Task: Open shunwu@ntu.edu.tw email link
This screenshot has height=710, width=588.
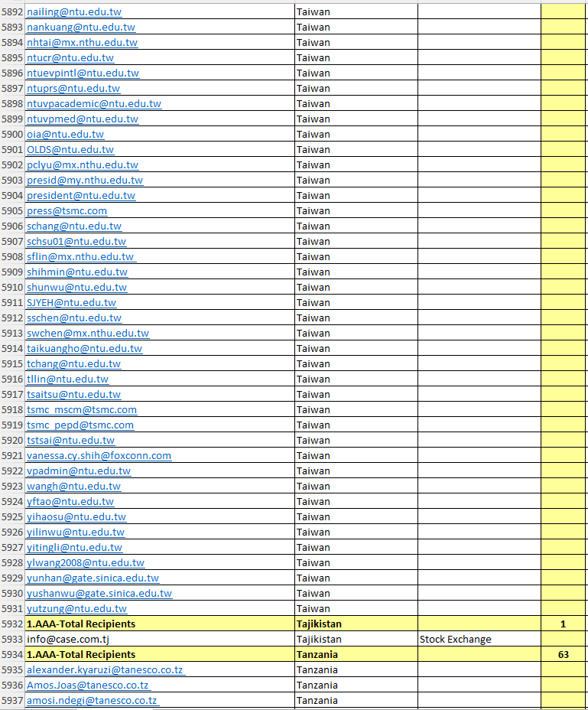Action: 77,288
